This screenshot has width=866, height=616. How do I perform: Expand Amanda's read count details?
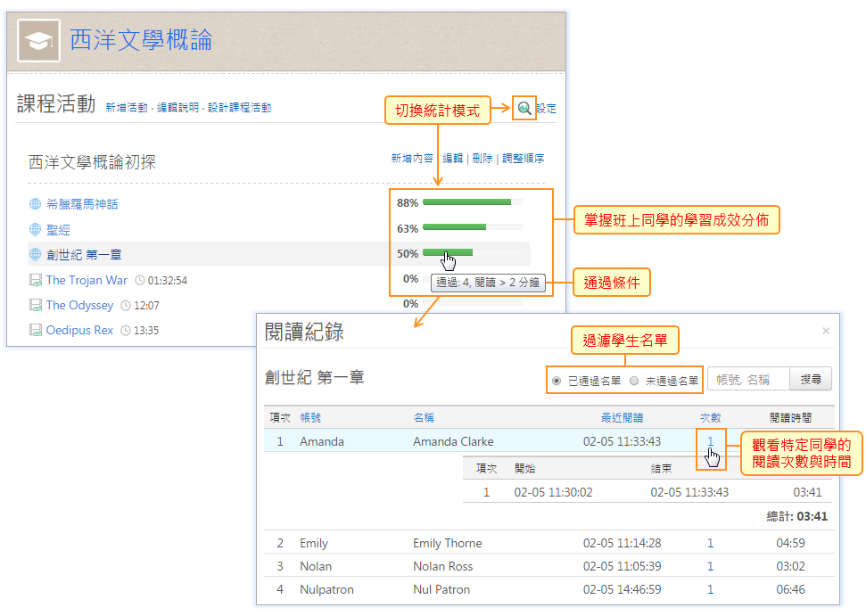click(x=710, y=440)
